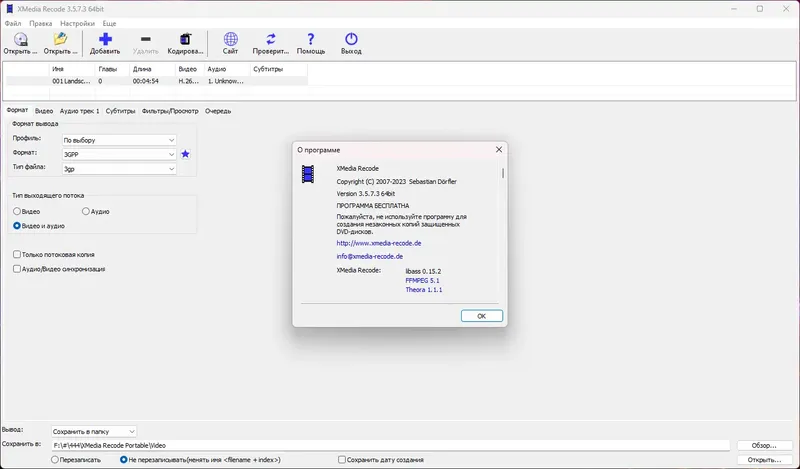Viewport: 800px width, 469px height.
Task: Click the H.26... video codec cell
Action: point(189,81)
